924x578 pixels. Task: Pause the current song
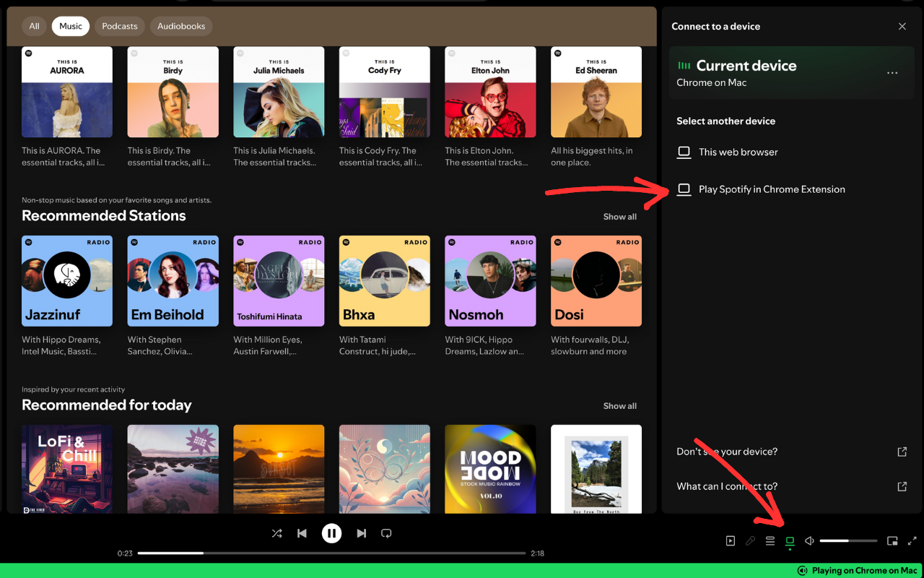[331, 534]
